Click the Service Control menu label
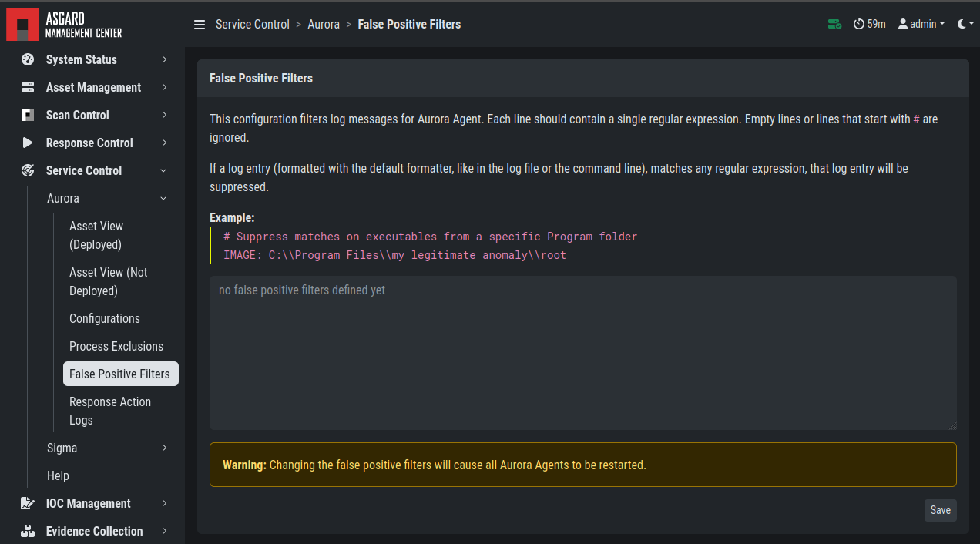This screenshot has width=980, height=544. [x=84, y=170]
